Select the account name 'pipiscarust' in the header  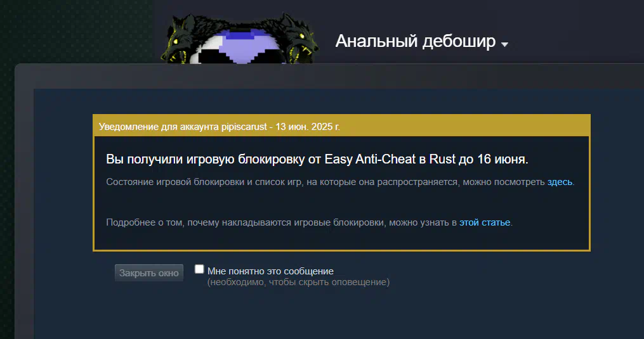click(x=244, y=127)
